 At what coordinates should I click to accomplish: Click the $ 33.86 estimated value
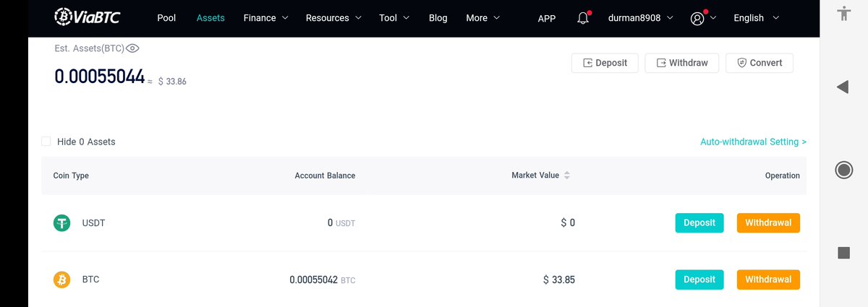coord(172,82)
